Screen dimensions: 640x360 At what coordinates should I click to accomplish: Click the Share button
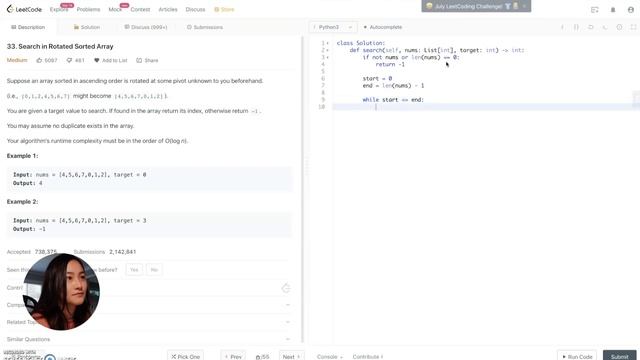[x=147, y=60]
